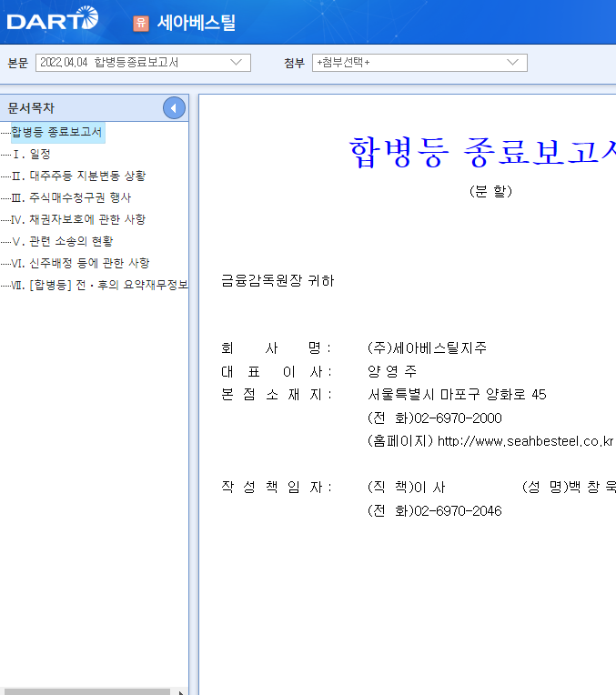Click the phone number 02-6970-2046

pos(458,511)
